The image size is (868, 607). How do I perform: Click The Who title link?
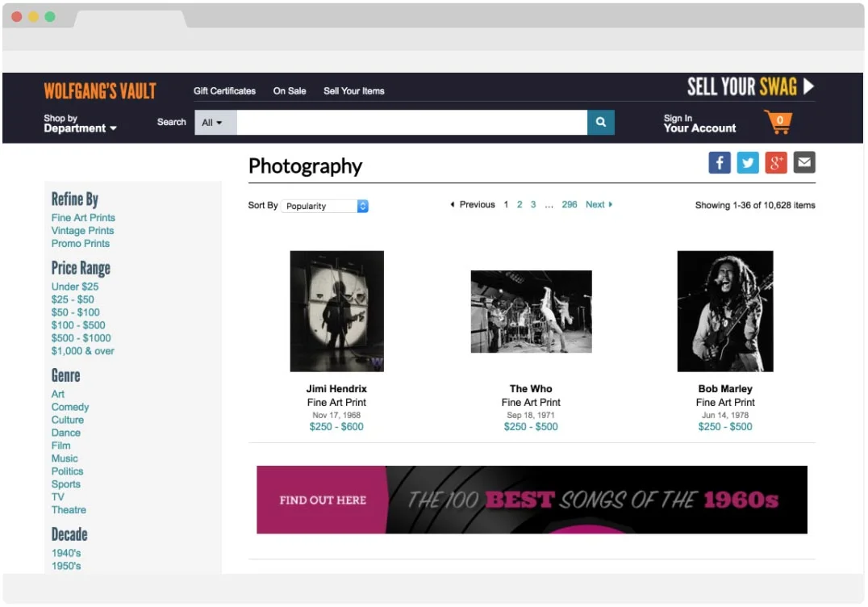(x=531, y=389)
